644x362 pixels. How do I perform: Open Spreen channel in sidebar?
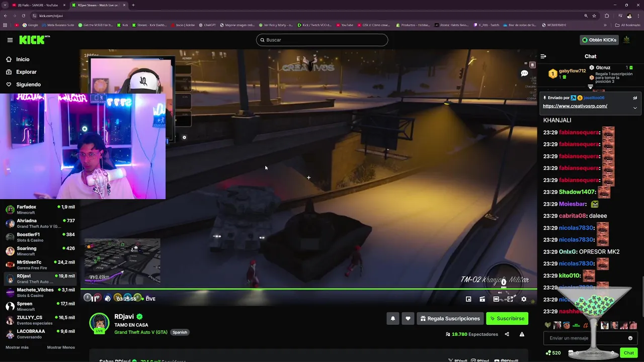pyautogui.click(x=40, y=306)
